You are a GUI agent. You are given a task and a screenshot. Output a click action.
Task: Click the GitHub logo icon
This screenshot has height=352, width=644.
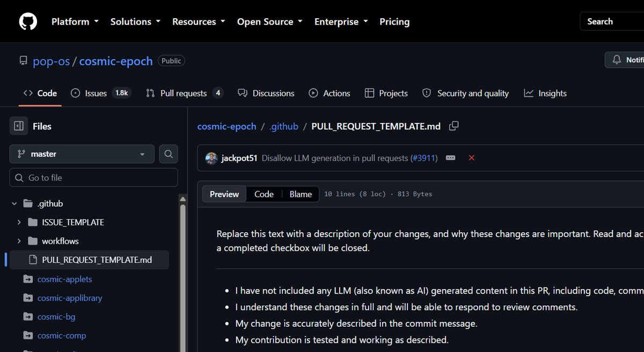click(x=28, y=21)
